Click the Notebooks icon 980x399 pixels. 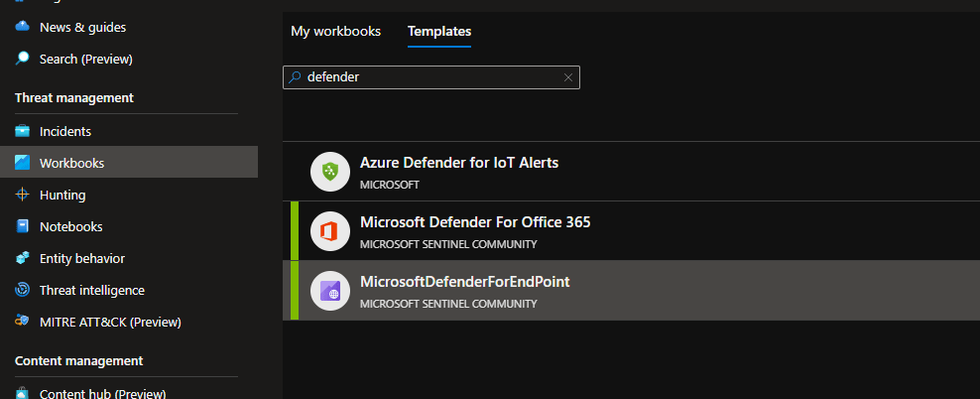pos(23,226)
